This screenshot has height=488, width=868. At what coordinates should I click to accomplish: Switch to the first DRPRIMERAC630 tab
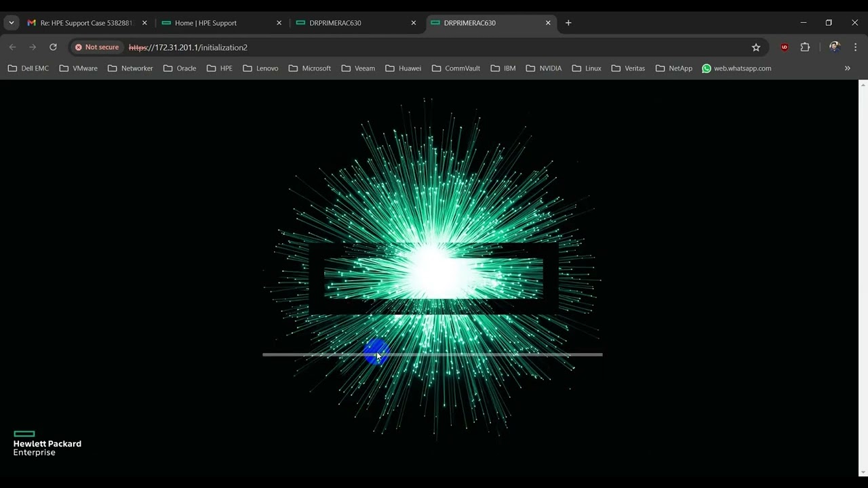pyautogui.click(x=355, y=23)
